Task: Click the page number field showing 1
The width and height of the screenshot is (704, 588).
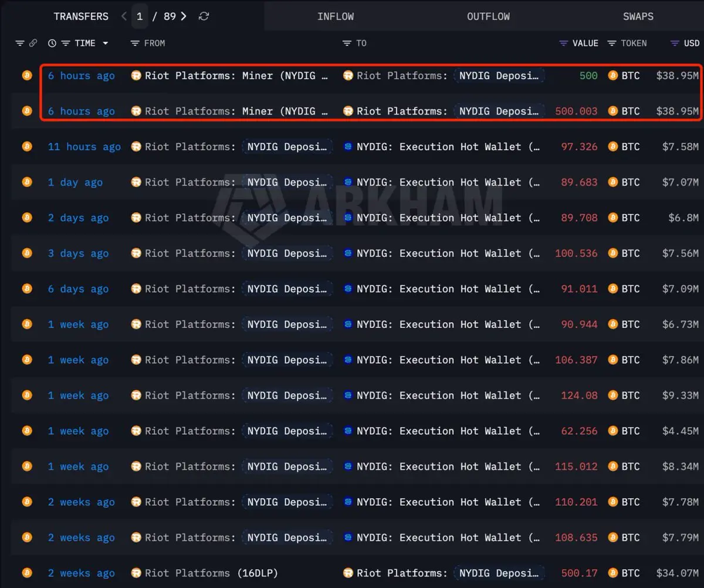Action: click(140, 16)
